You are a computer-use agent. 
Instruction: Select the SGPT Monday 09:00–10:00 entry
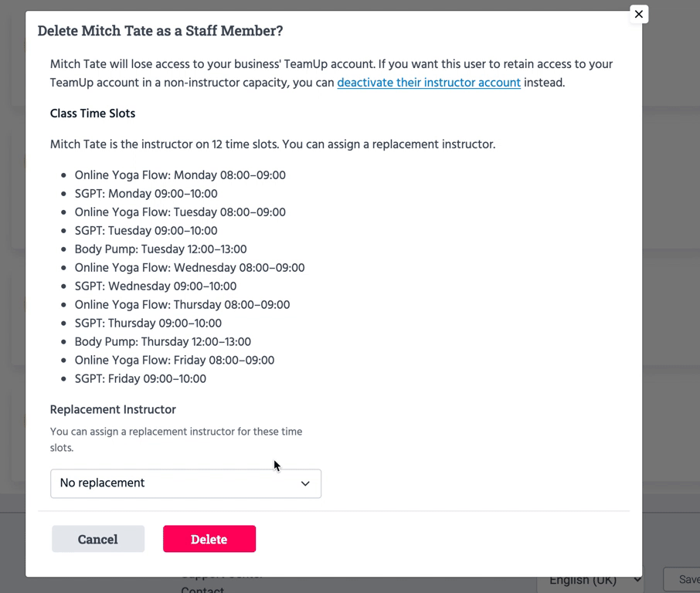tap(146, 194)
